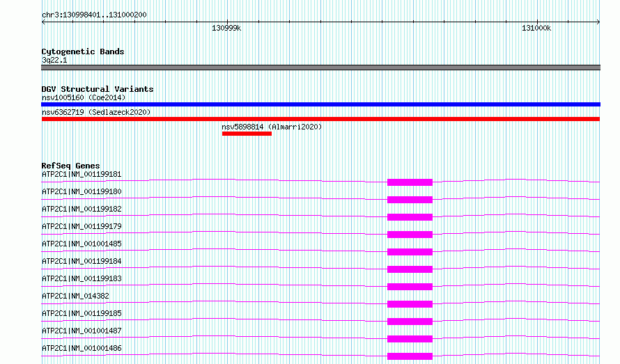Click the blue nsv1005160 variant bar

pyautogui.click(x=320, y=104)
